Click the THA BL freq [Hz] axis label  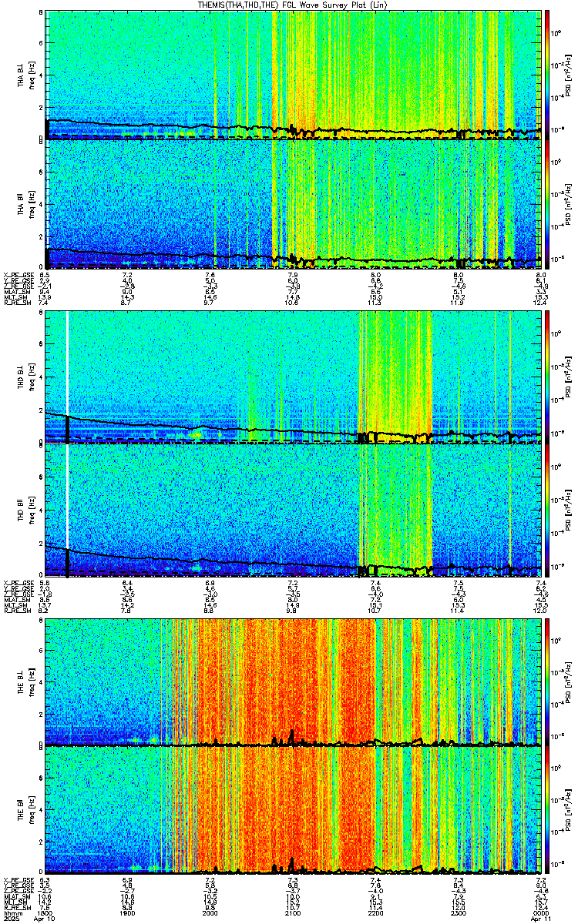(x=32, y=75)
